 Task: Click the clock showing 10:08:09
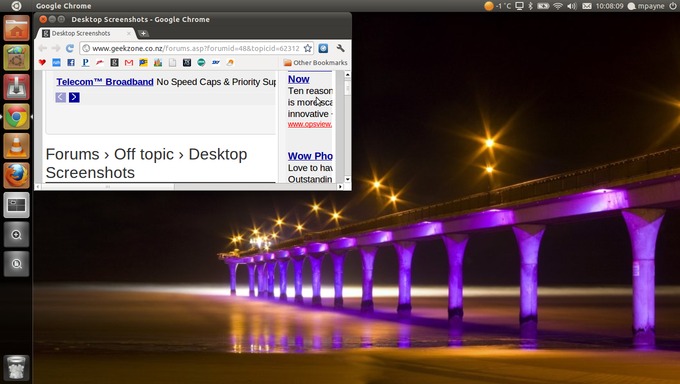(609, 6)
